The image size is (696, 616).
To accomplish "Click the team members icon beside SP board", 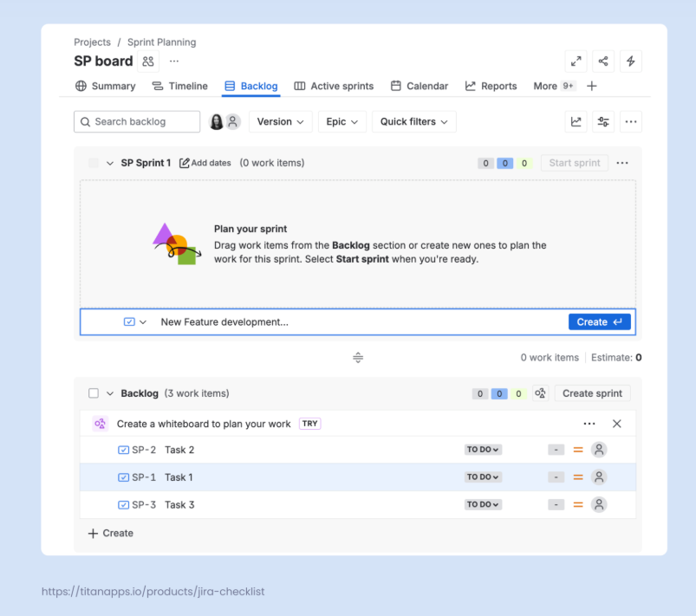I will pos(148,62).
